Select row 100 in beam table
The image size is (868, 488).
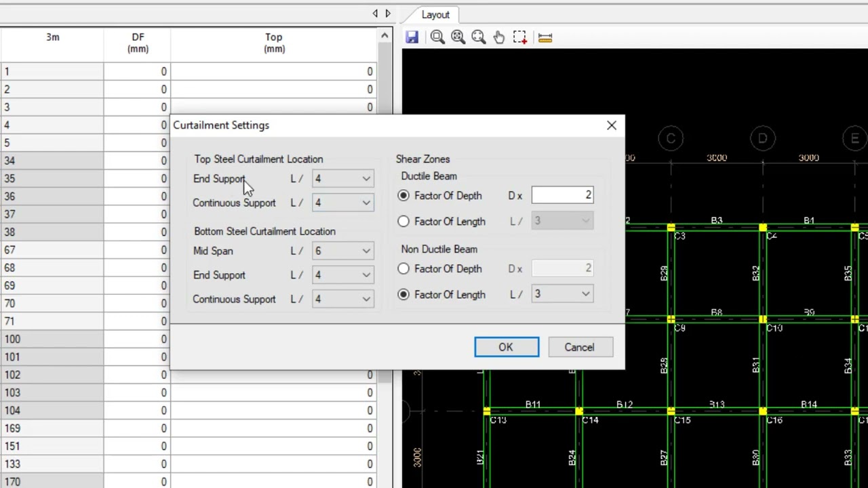52,339
